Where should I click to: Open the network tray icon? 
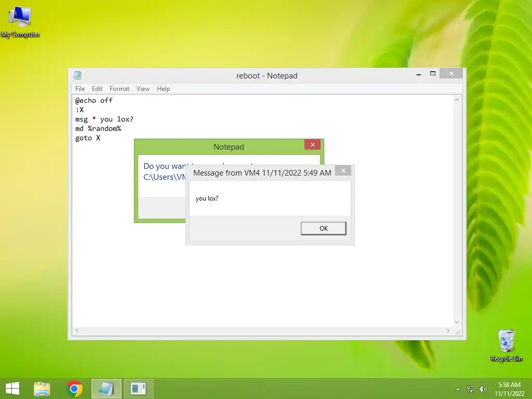click(x=470, y=389)
